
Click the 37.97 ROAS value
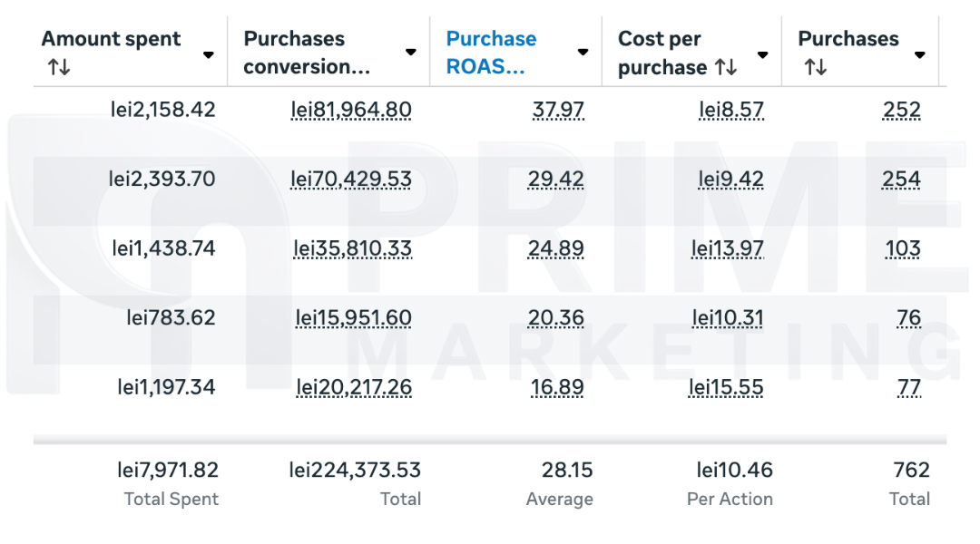click(x=557, y=111)
